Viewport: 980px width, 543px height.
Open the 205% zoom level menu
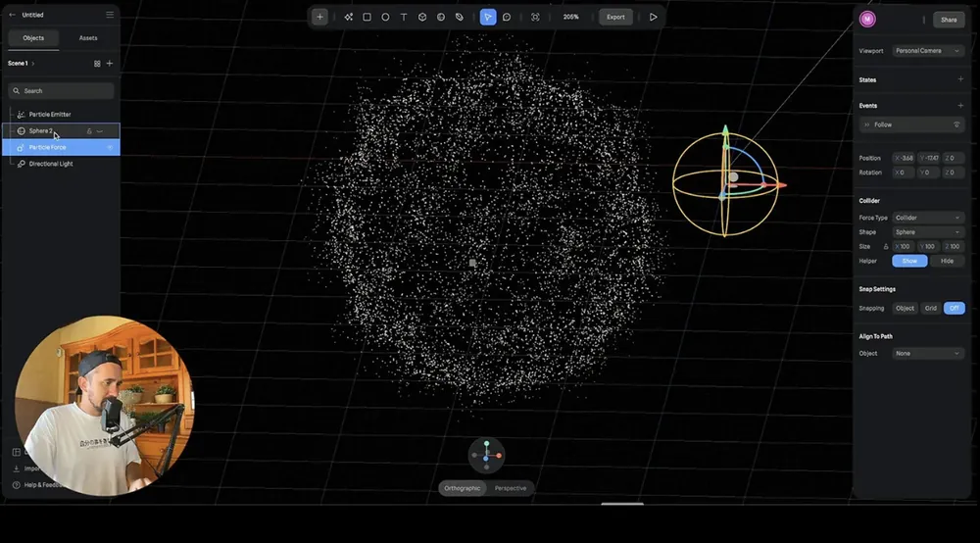pyautogui.click(x=570, y=17)
